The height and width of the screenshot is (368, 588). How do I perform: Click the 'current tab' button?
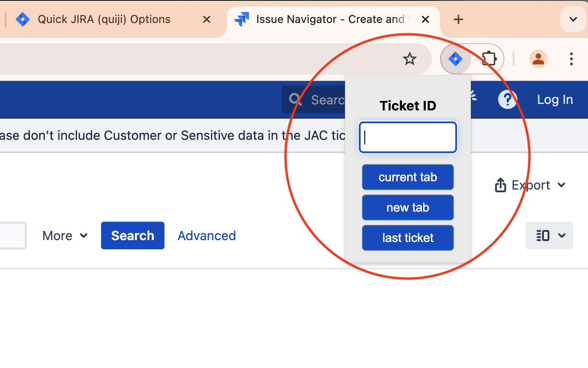[408, 177]
